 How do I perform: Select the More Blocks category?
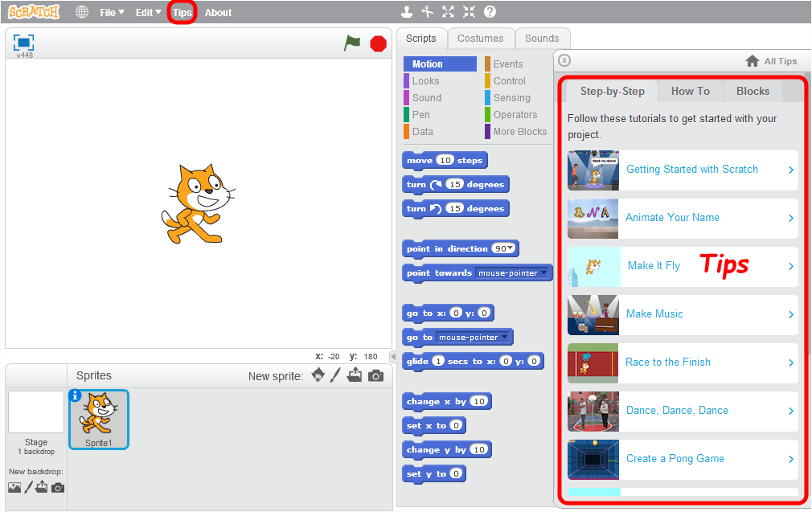coord(517,132)
